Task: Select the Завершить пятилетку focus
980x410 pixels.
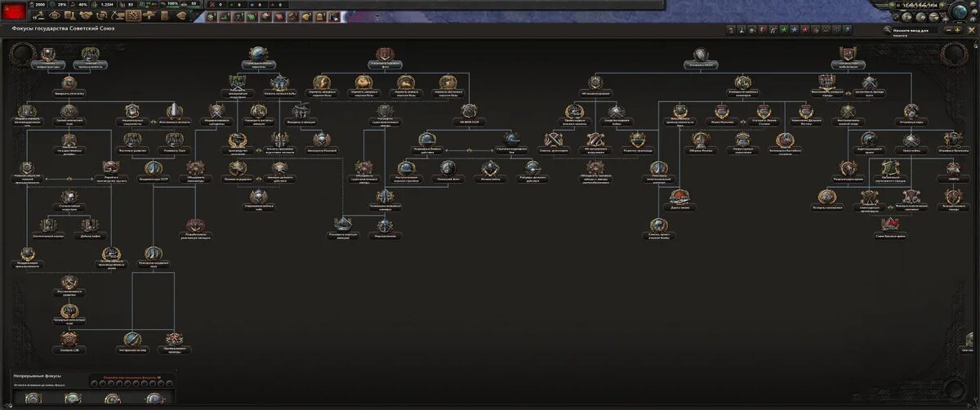Action: [x=69, y=87]
